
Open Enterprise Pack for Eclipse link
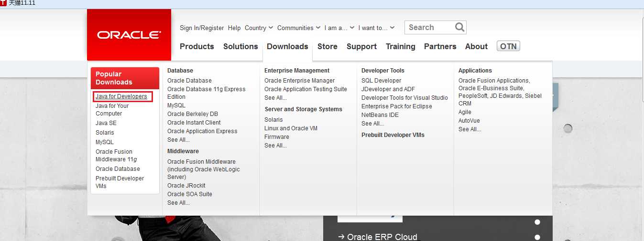coord(397,106)
